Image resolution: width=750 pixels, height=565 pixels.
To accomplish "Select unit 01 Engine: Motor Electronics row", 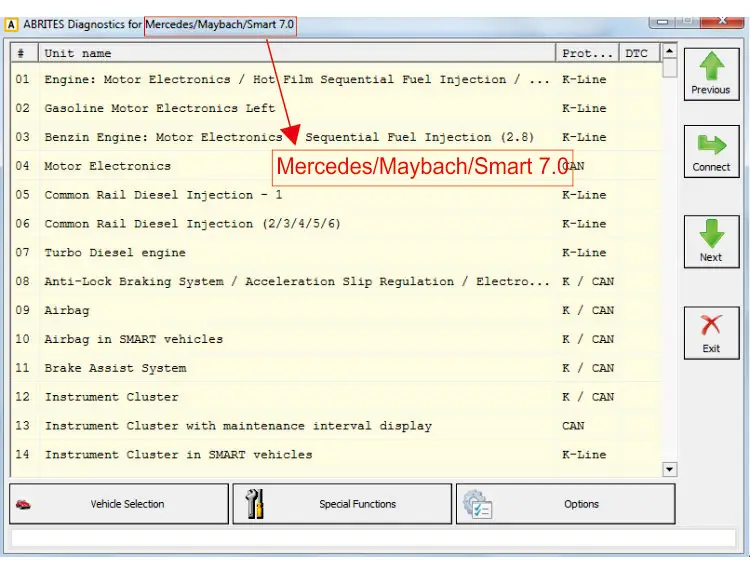I will pyautogui.click(x=336, y=79).
